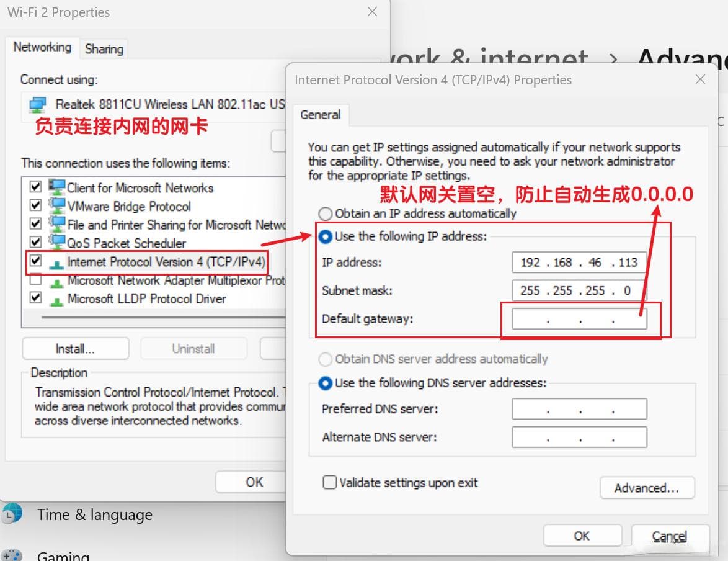Toggle Internet Protocol Version 4 checkbox
This screenshot has height=561, width=728.
35,261
